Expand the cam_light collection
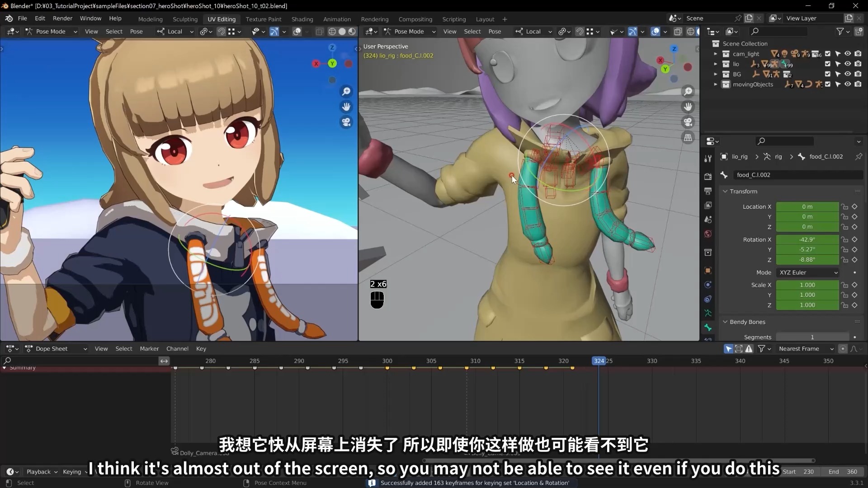 click(x=715, y=54)
